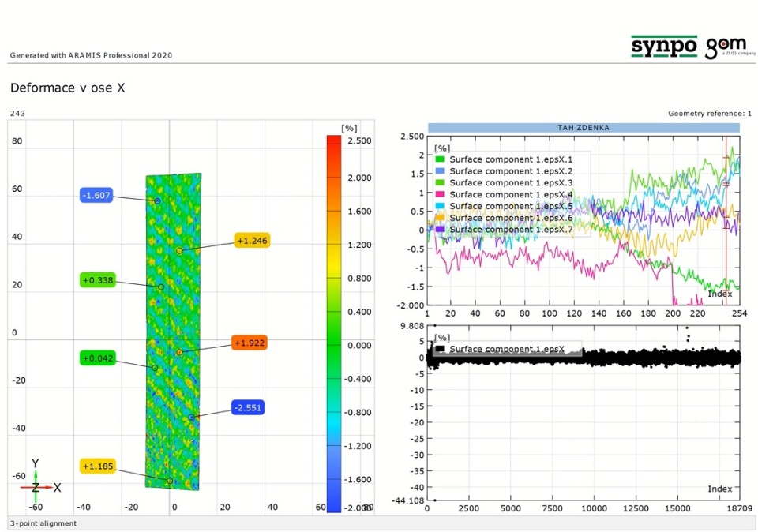This screenshot has width=758, height=532.
Task: Click the +0.042 green measurement tag
Action: (98, 358)
